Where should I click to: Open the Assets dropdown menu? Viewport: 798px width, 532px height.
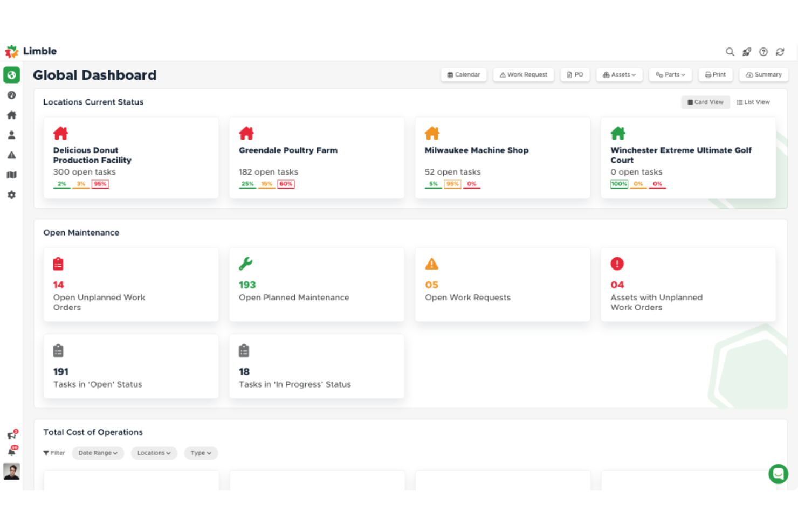pos(619,74)
